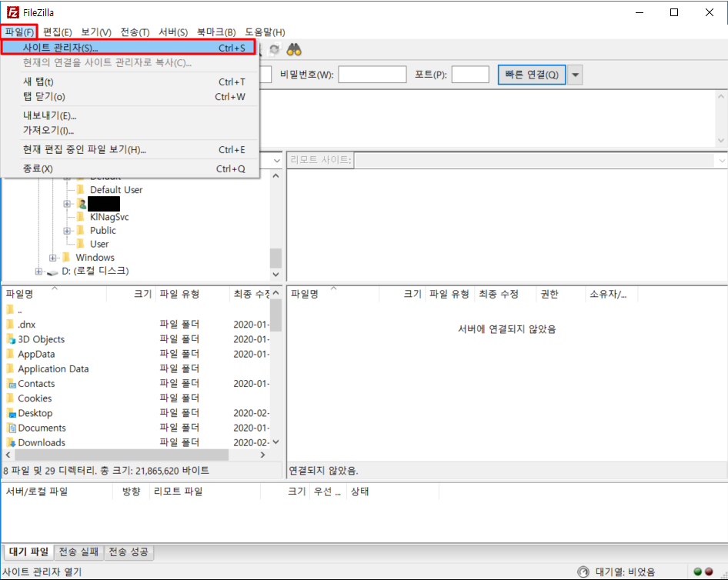Viewport: 728px width, 580px height.
Task: Open the 도움말(H) menu
Action: pos(265,32)
